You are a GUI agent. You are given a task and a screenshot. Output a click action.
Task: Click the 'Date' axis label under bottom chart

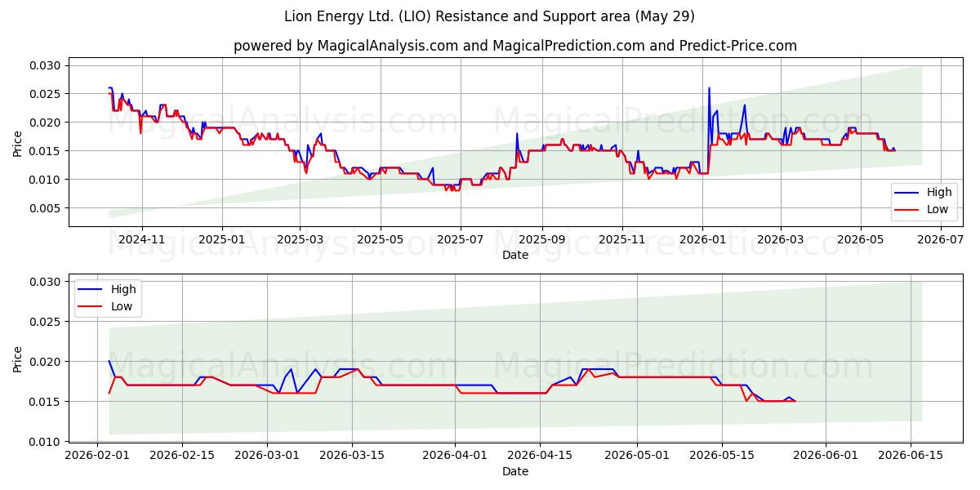click(515, 471)
